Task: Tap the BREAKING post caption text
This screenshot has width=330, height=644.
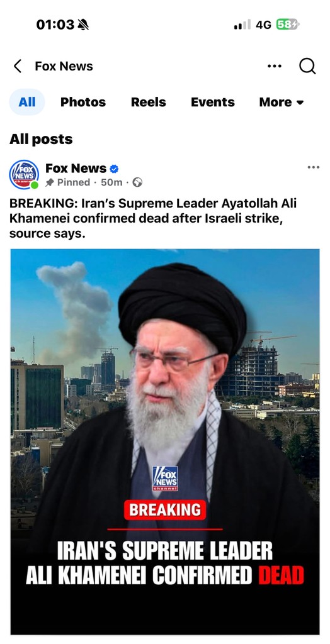Action: tap(153, 219)
